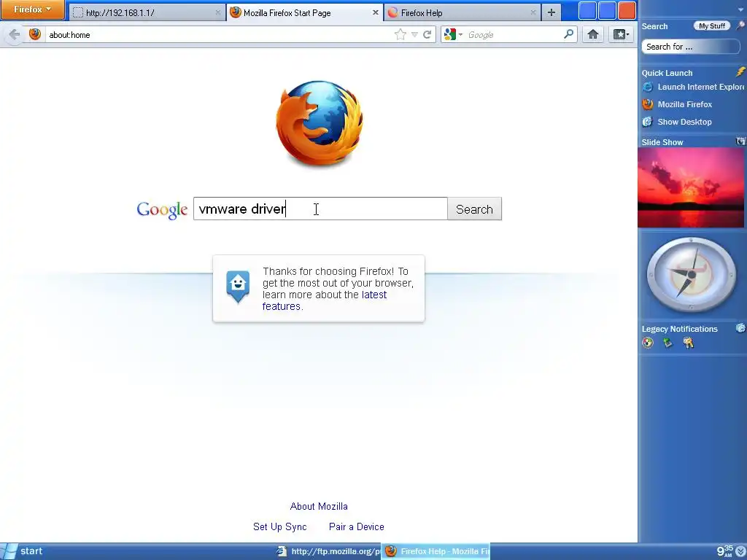
Task: Click the sidebar Search for... field
Action: (690, 47)
